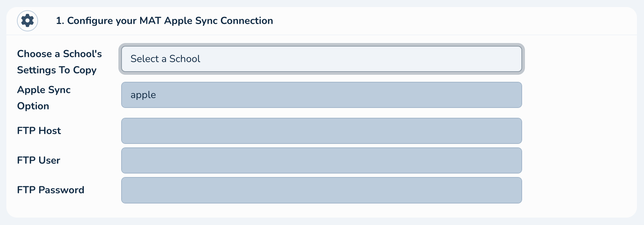Select the FTP Password input box

coord(321,190)
